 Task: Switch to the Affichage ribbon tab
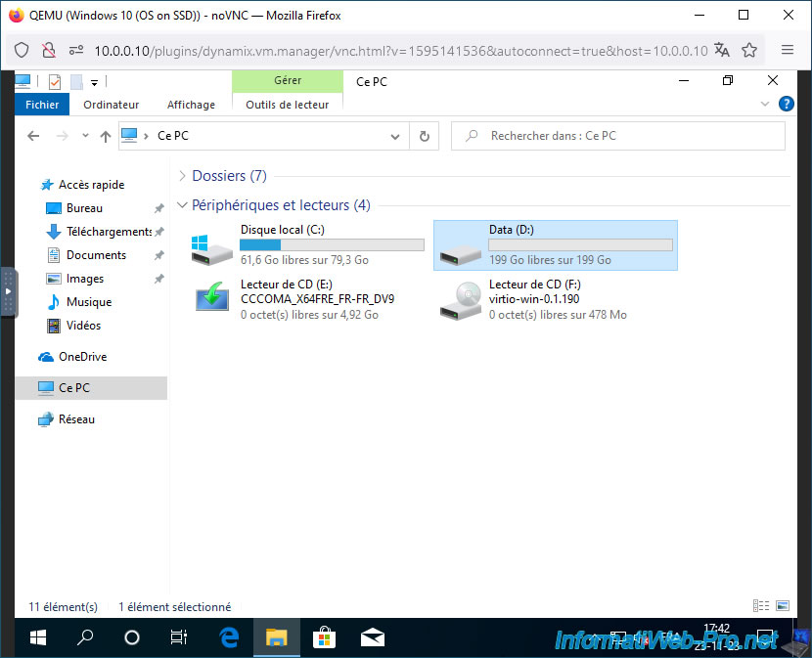191,105
